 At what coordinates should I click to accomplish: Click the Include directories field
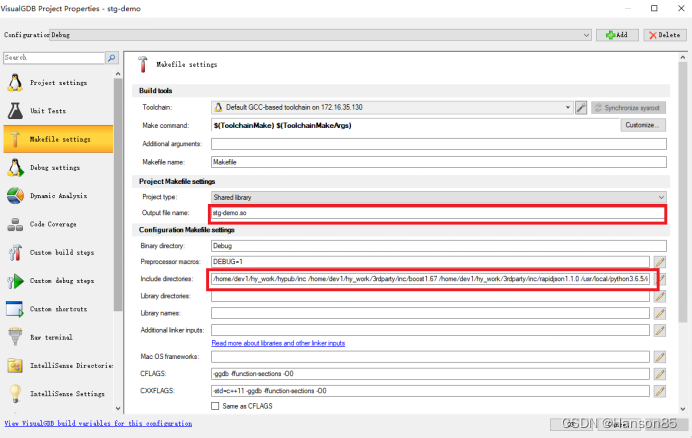(x=430, y=279)
